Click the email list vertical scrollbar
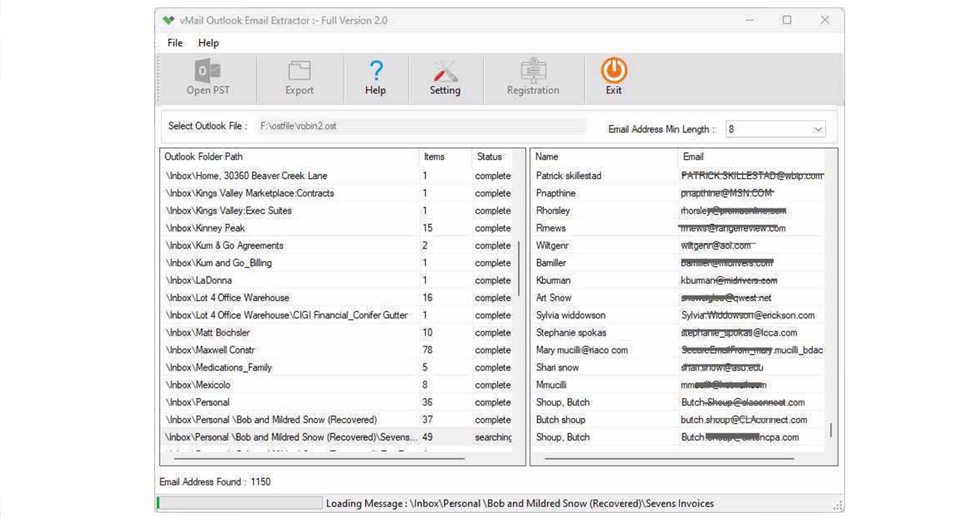 click(831, 430)
